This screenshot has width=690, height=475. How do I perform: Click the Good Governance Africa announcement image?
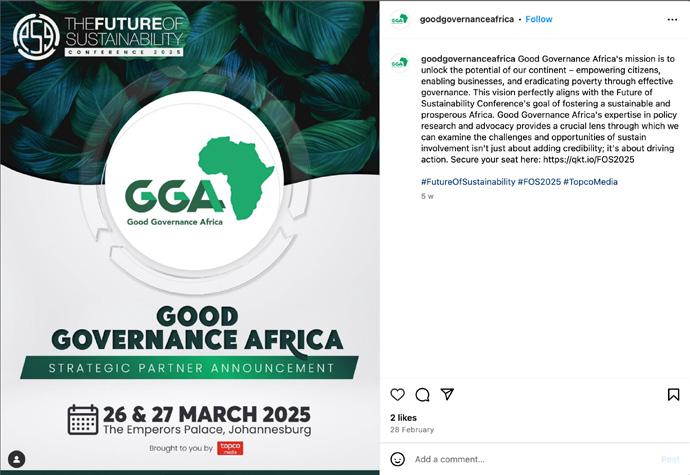coord(190,237)
